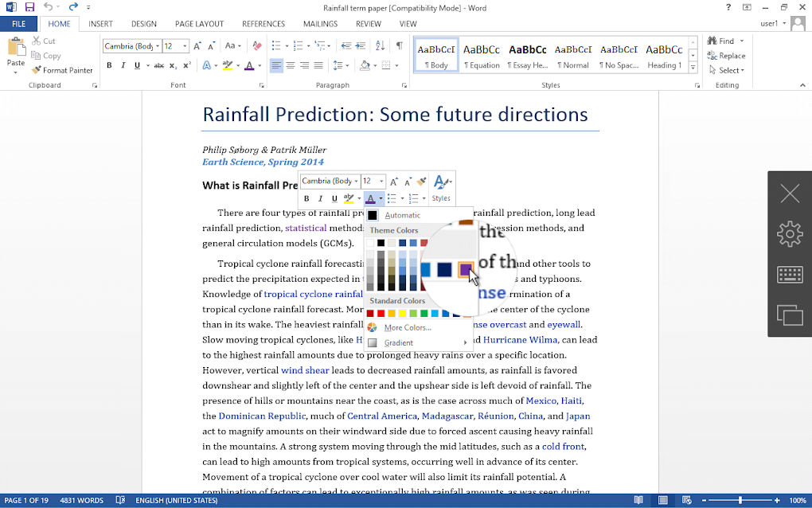This screenshot has height=508, width=812.
Task: Click the zoom slider handle
Action: tap(740, 500)
